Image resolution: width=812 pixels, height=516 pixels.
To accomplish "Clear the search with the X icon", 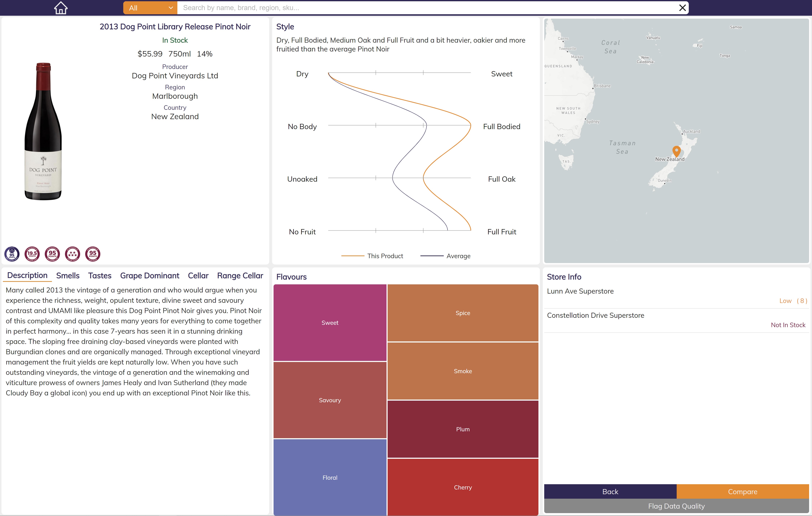I will point(682,8).
